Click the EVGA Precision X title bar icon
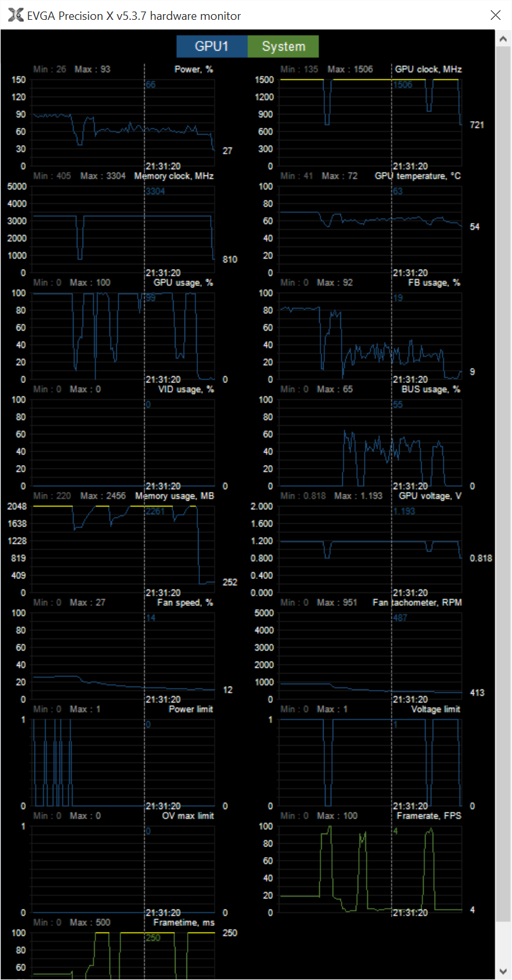Image resolution: width=512 pixels, height=980 pixels. click(15, 15)
